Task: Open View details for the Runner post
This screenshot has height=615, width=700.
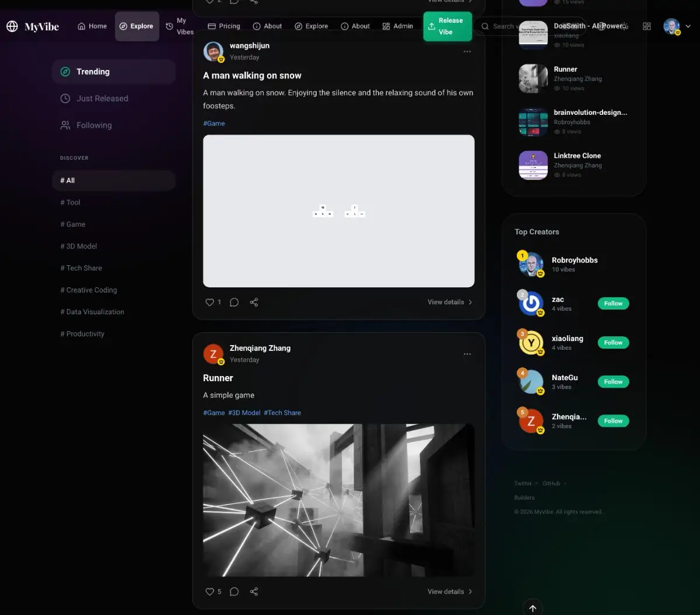Action: click(450, 591)
